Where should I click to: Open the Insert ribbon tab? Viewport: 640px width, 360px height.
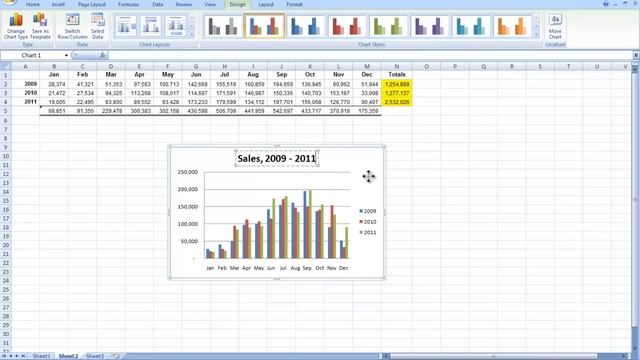pos(58,4)
